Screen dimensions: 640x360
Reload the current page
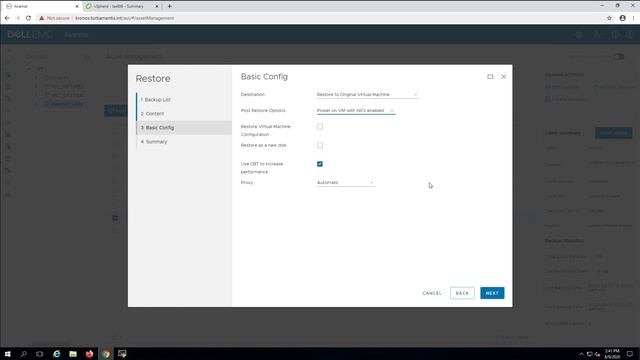click(28, 18)
